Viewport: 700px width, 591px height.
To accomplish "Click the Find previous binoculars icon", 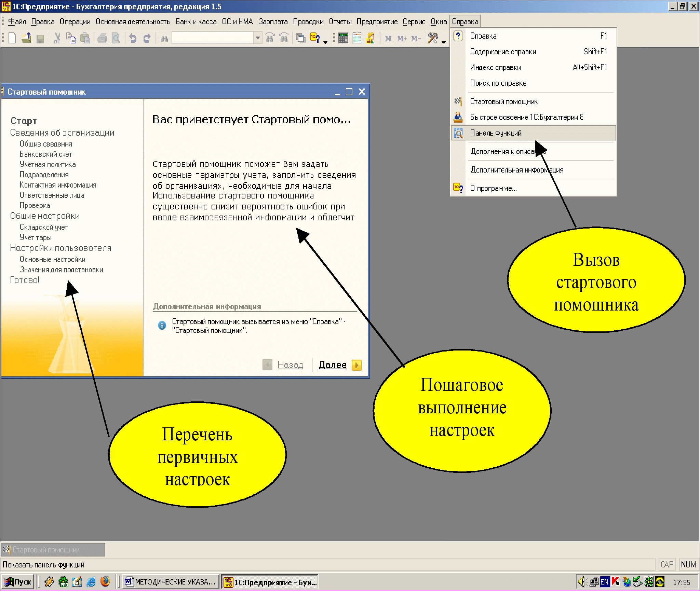I will click(284, 38).
